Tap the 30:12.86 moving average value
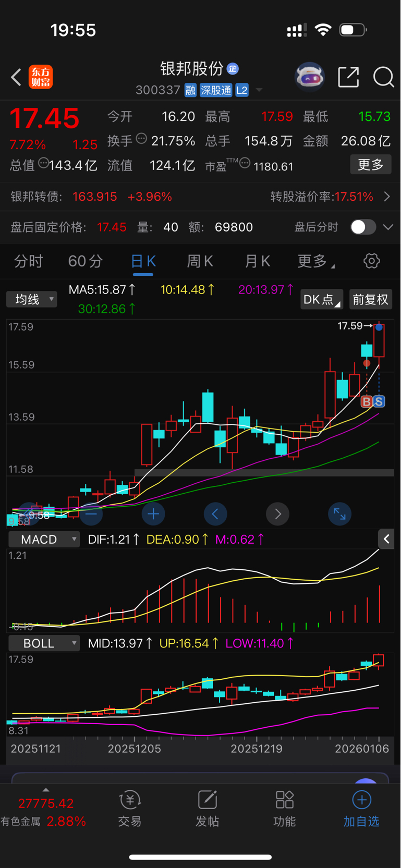The height and width of the screenshot is (868, 401). tap(107, 309)
